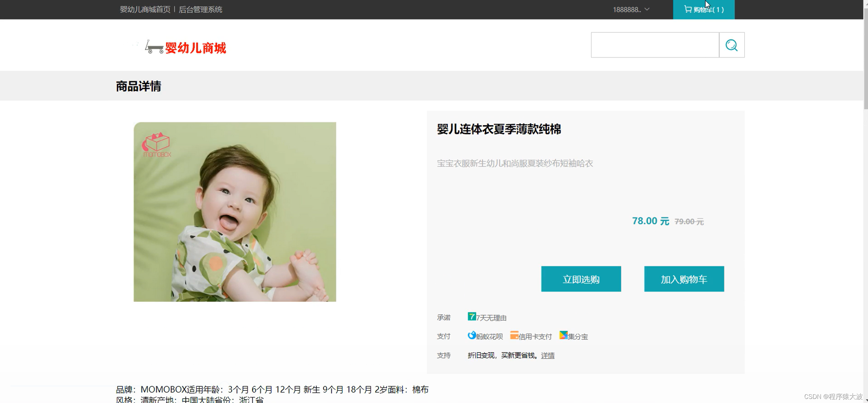868x403 pixels.
Task: Click the search magnifier icon
Action: coord(732,45)
